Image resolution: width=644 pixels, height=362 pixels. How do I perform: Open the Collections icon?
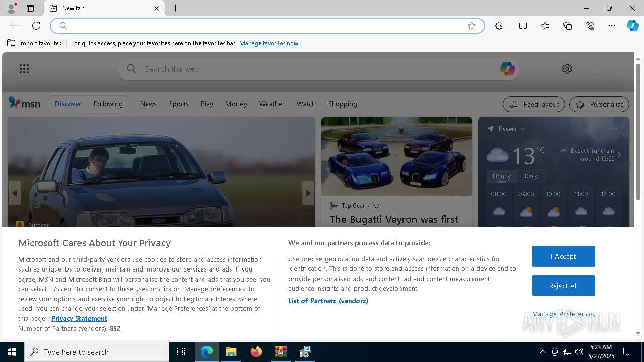(568, 26)
